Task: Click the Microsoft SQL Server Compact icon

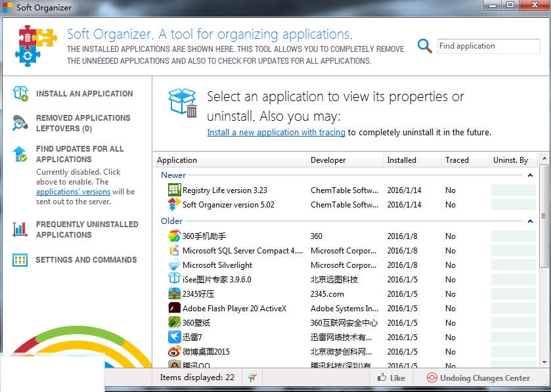Action: (x=174, y=250)
